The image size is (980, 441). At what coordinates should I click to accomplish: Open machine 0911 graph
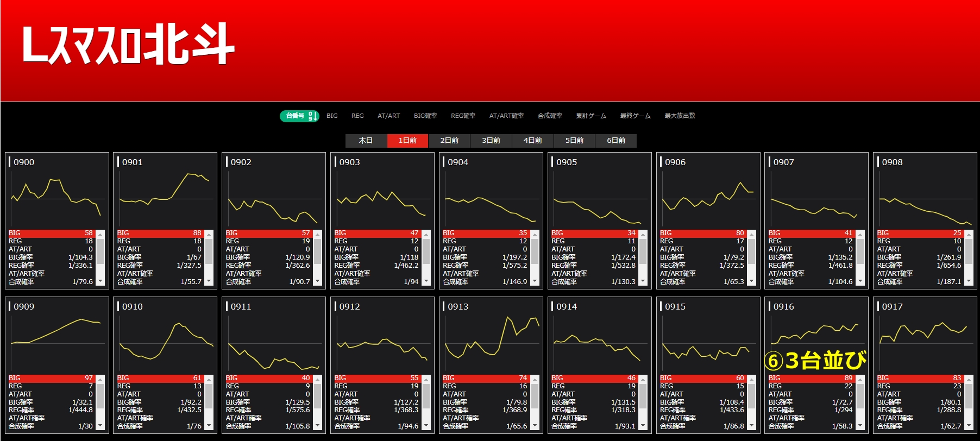[x=274, y=343]
